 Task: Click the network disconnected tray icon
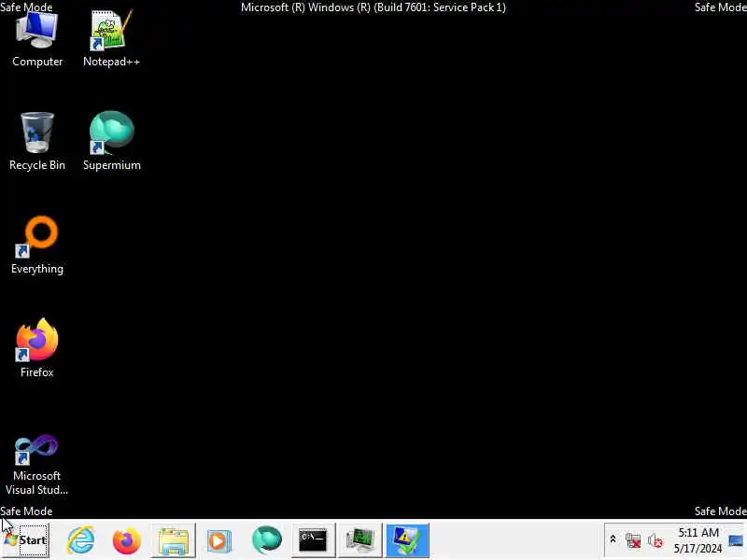click(633, 540)
